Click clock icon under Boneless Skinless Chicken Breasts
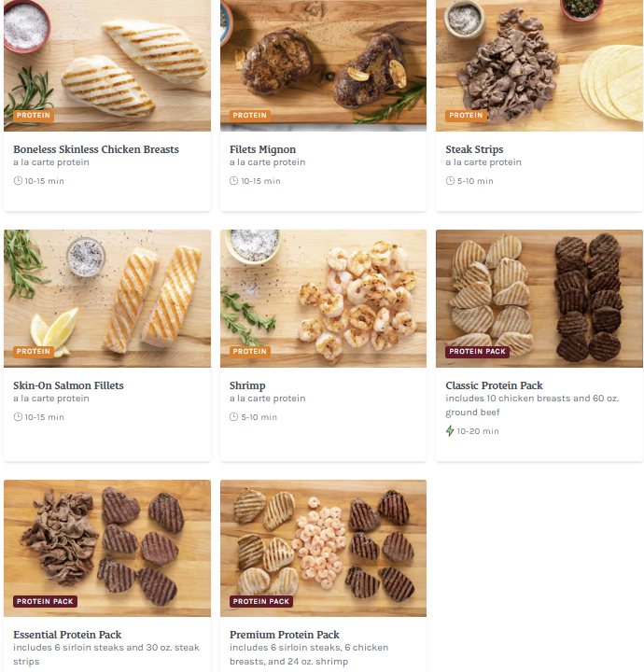This screenshot has width=644, height=672. click(18, 181)
